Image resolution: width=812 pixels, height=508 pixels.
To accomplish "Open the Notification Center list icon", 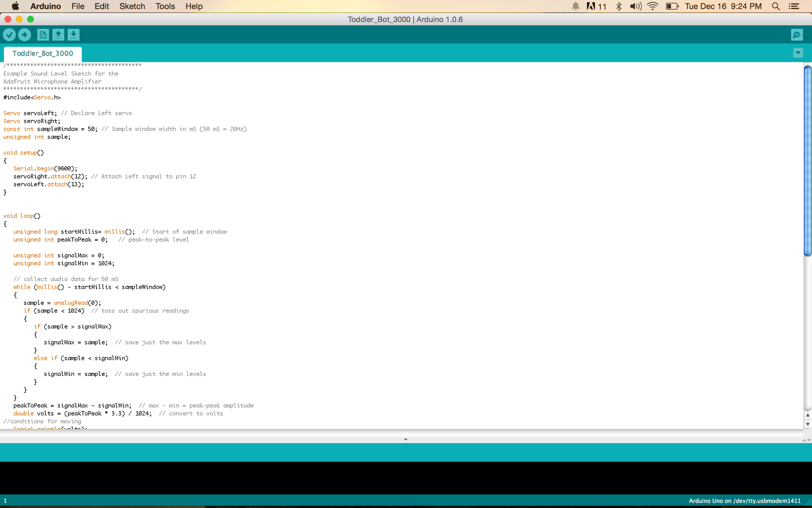I will coord(794,6).
